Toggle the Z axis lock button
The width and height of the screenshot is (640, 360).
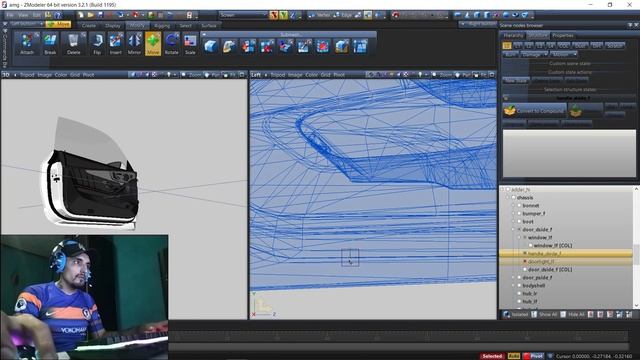[x=293, y=15]
